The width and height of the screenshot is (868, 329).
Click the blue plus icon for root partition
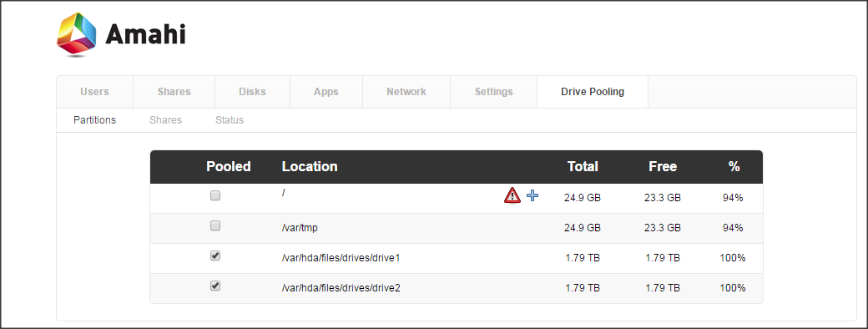tap(532, 195)
